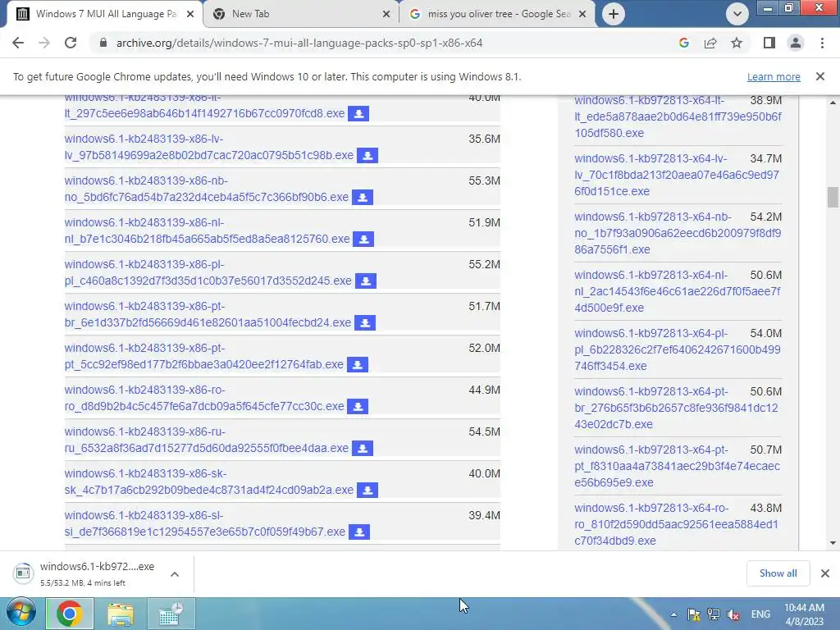This screenshot has height=630, width=840.
Task: Reload the archive.org page
Action: (x=71, y=43)
